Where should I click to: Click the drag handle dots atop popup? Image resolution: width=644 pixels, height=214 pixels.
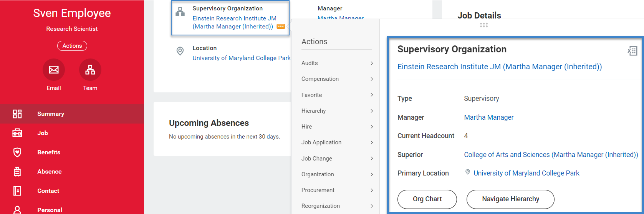click(x=484, y=25)
